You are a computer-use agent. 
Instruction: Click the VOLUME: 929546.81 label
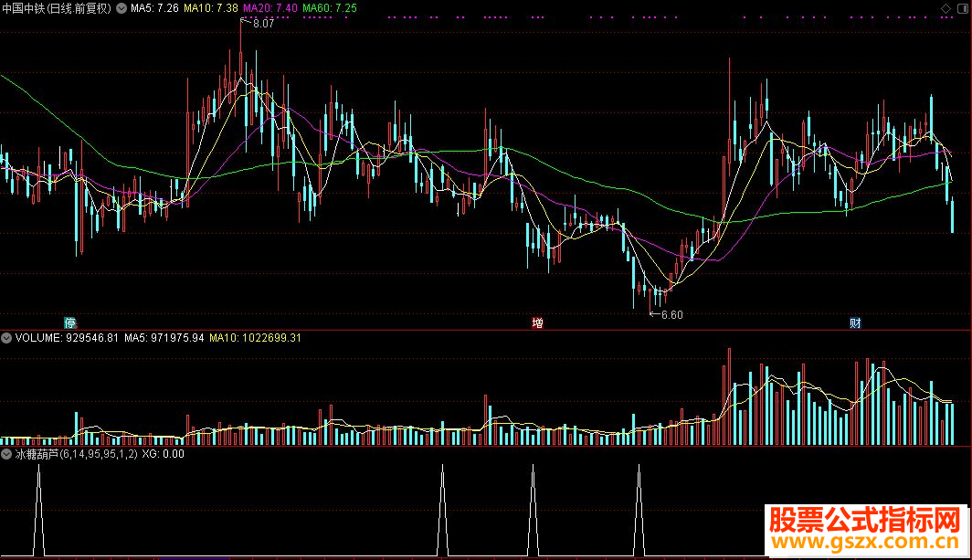pos(67,338)
